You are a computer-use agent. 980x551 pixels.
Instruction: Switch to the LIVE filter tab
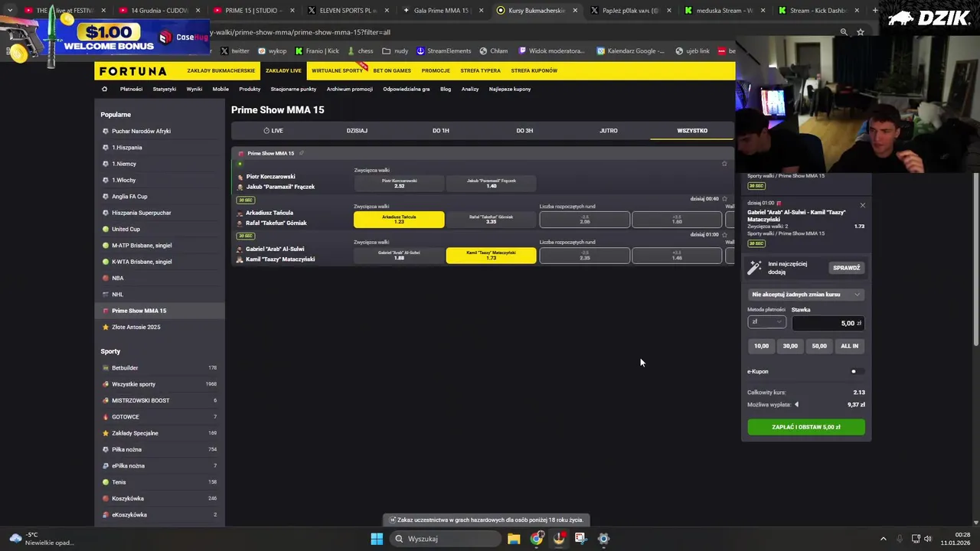coord(273,131)
